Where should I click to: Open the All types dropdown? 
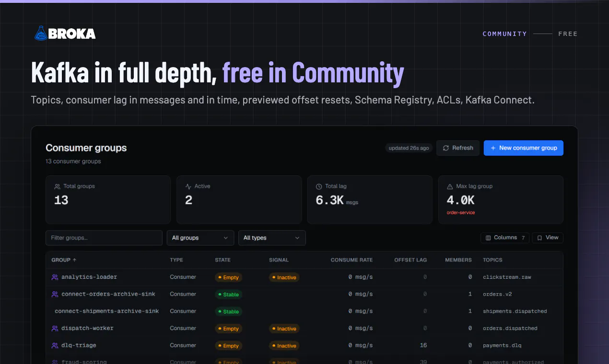click(x=272, y=238)
